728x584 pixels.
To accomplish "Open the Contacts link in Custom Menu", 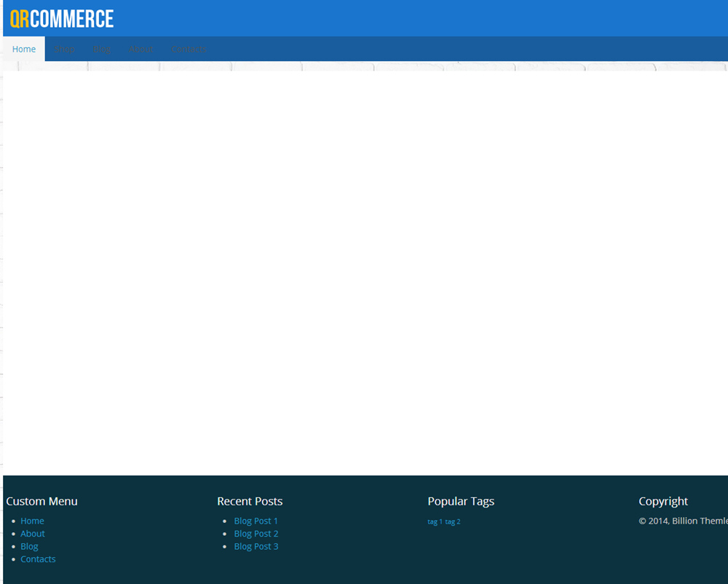I will coord(38,559).
